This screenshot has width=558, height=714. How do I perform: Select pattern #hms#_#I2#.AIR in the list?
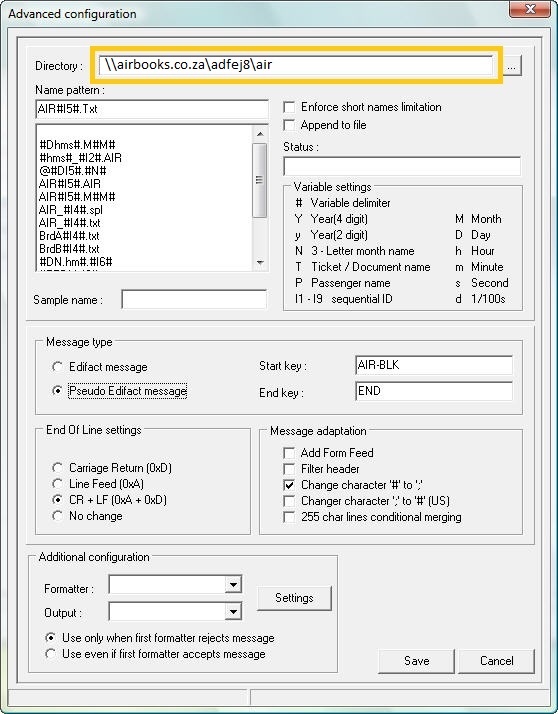click(80, 158)
